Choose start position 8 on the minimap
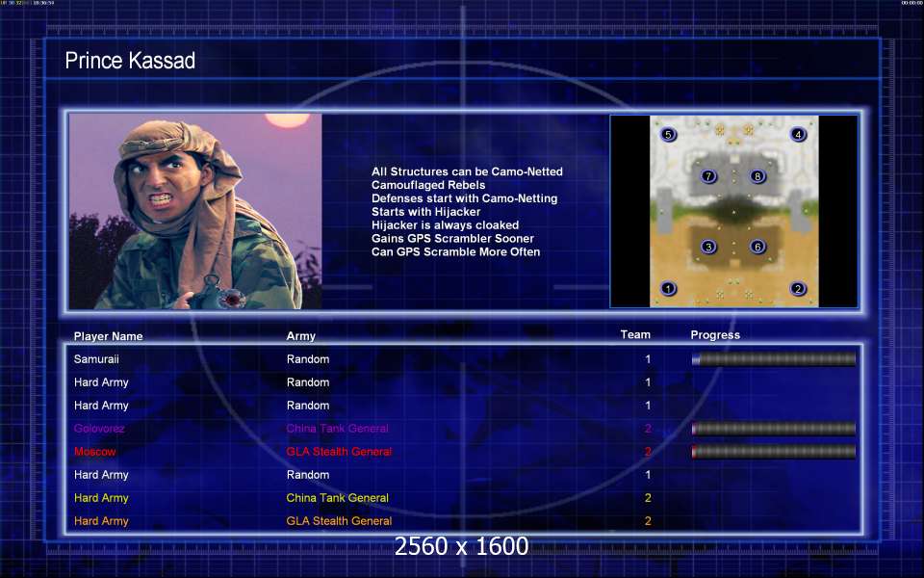Viewport: 924px width, 578px height. coord(757,175)
